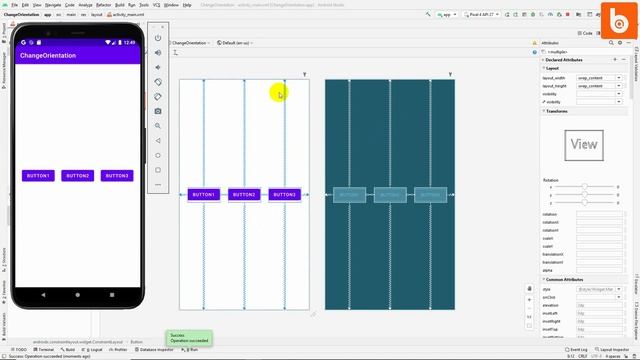Switch editor to Code view

(585, 33)
